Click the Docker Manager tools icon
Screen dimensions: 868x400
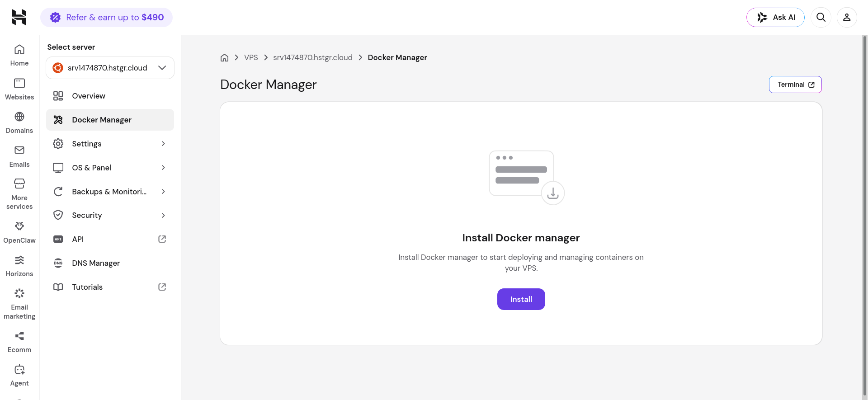(x=58, y=120)
